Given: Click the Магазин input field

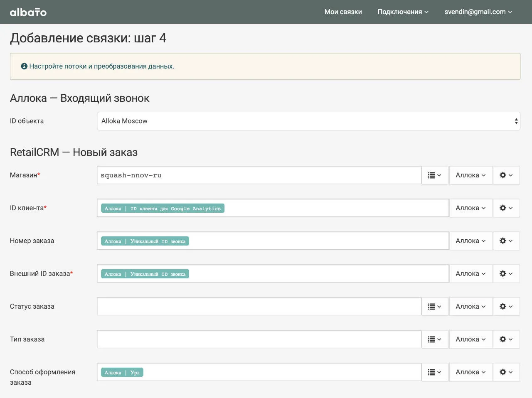Looking at the screenshot, I should (259, 175).
